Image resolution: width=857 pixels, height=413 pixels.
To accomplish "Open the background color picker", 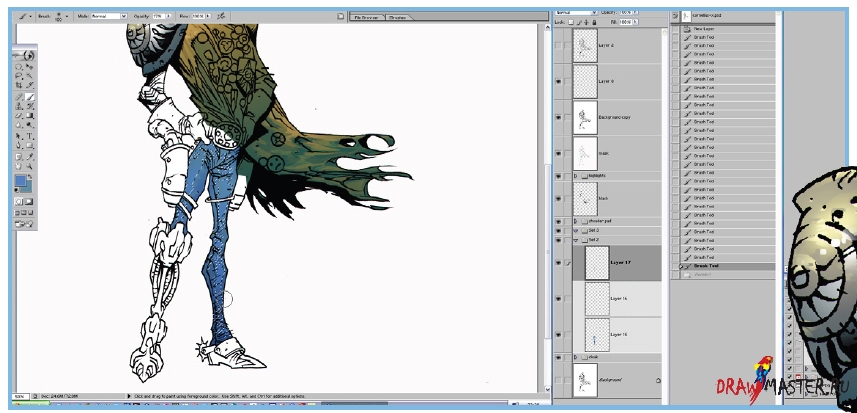I will (28, 188).
